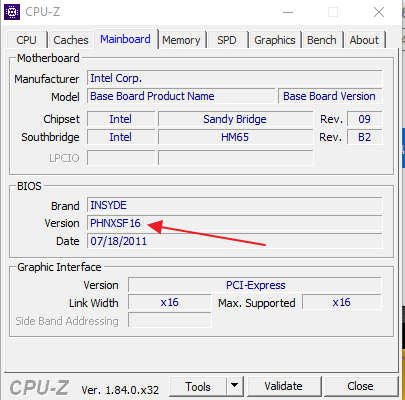The height and width of the screenshot is (400, 405).
Task: Click the empty LPCIO vendor field
Action: 121,158
